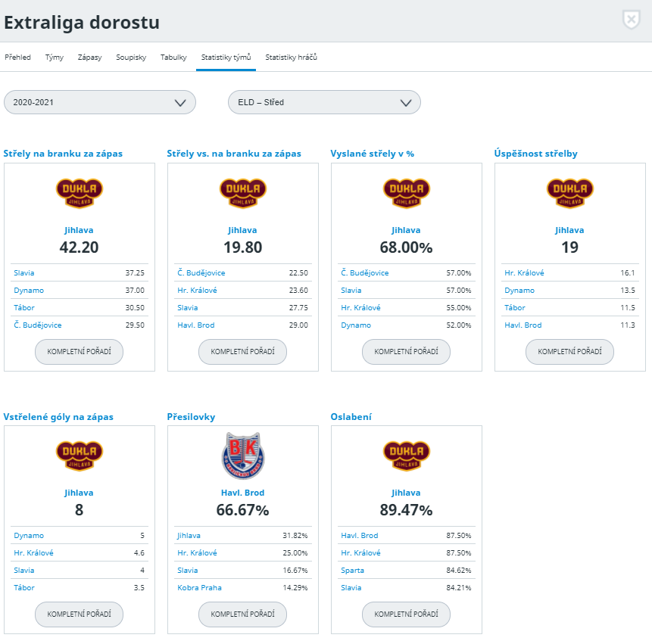Go to the Soupisky tab
The height and width of the screenshot is (644, 652).
point(131,57)
